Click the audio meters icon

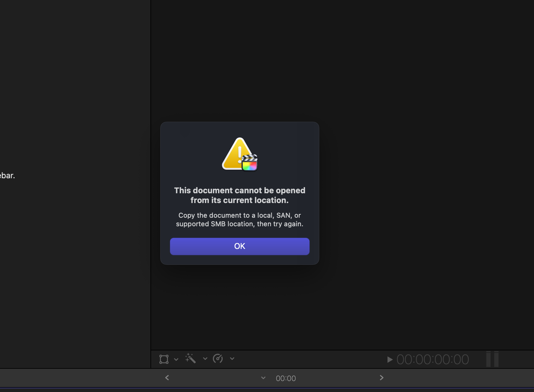492,359
